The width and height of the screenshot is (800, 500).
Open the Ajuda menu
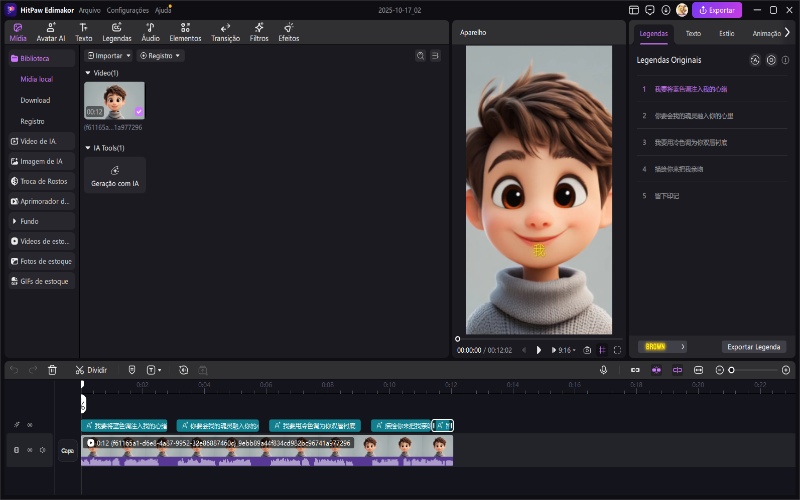pos(163,10)
